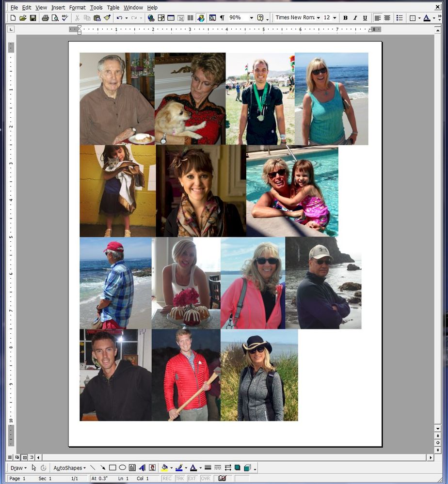Enable Italic formatting
The width and height of the screenshot is (448, 484).
click(x=355, y=18)
